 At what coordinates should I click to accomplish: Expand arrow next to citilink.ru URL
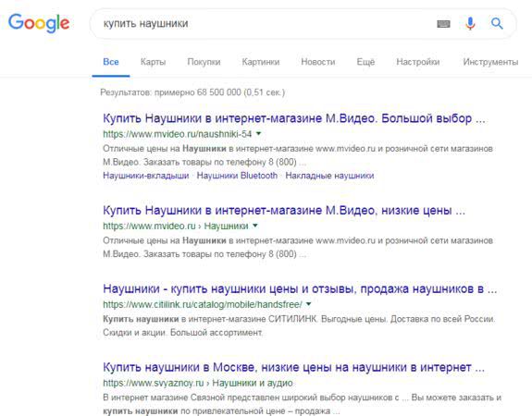pyautogui.click(x=308, y=304)
